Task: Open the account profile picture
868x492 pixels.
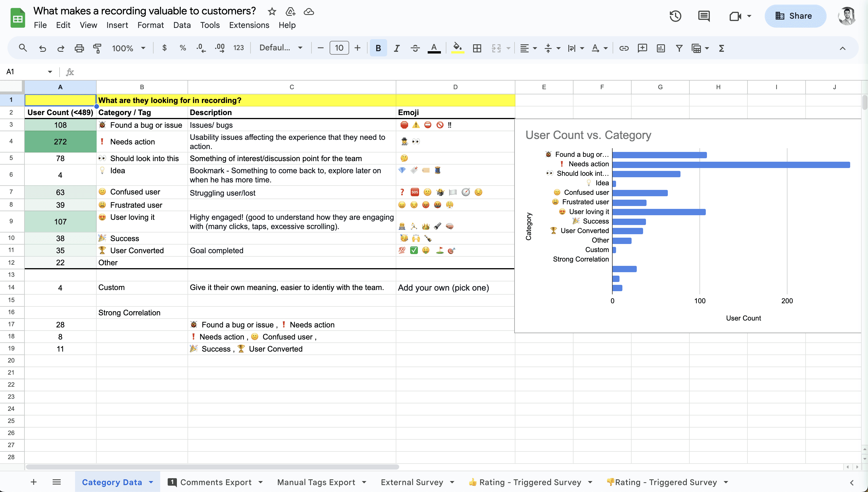Action: point(847,16)
